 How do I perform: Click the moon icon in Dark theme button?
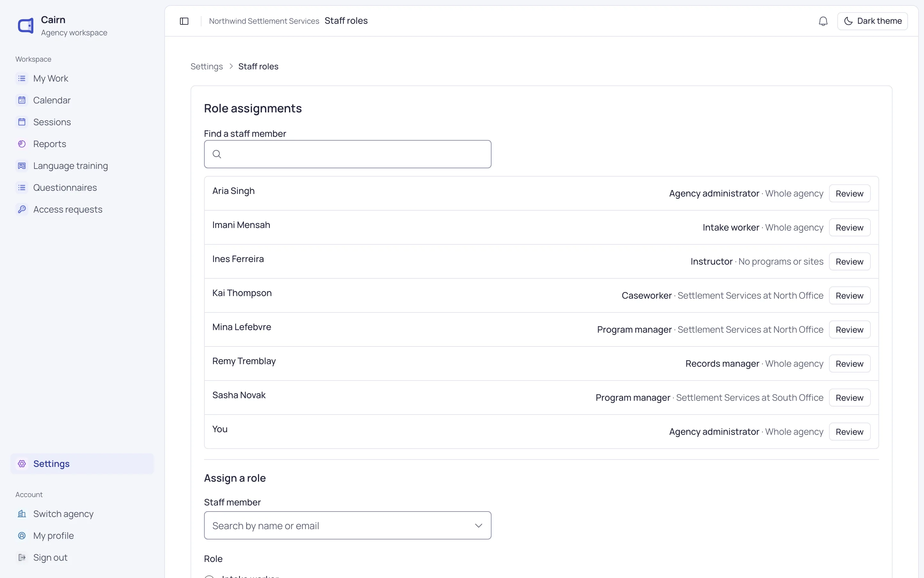click(x=848, y=21)
